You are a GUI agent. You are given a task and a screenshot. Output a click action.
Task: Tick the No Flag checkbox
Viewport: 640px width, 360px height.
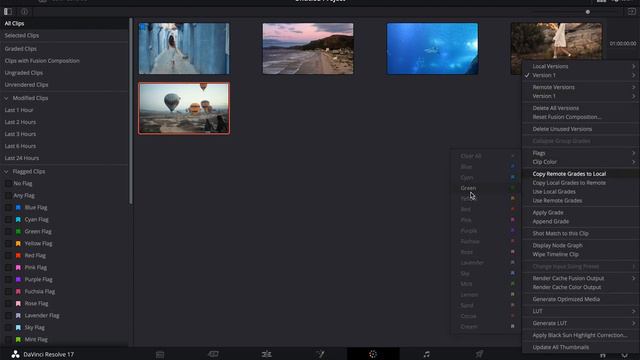point(8,183)
